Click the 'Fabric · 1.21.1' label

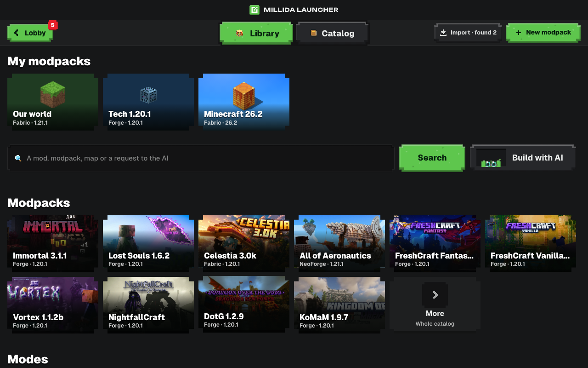point(30,123)
